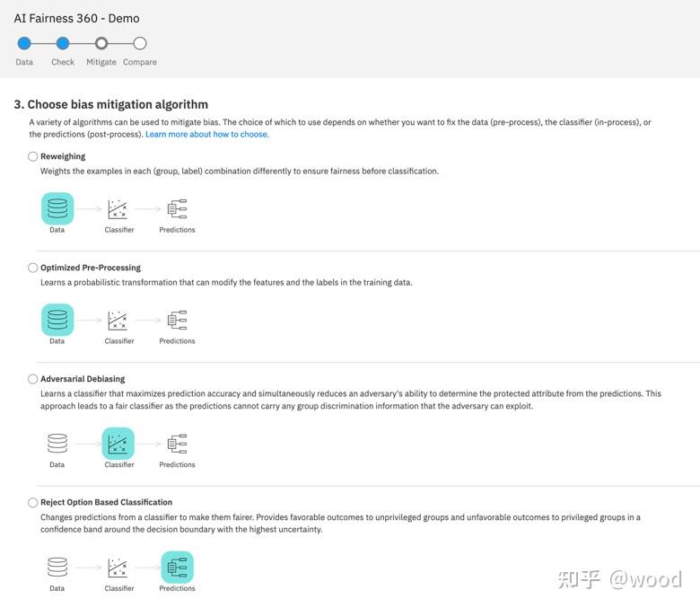This screenshot has height=608, width=700.
Task: Click Predictions icon under Adversarial Debiasing
Action: coord(177,444)
